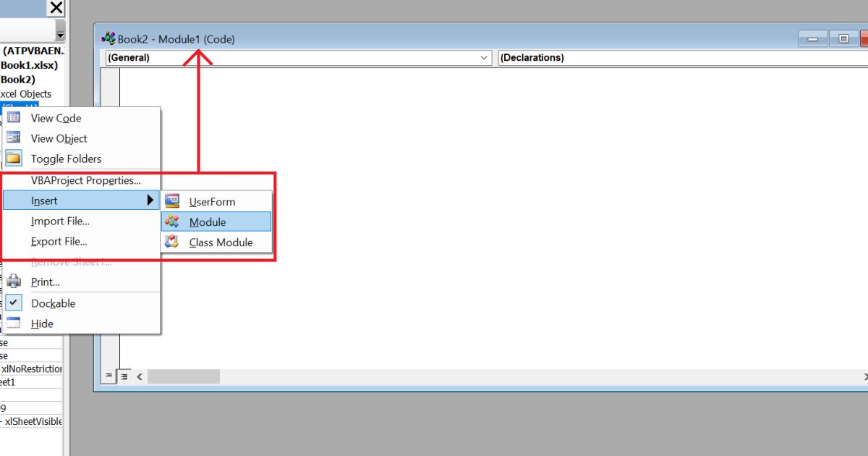Select the UserForm icon
The image size is (868, 456).
pyautogui.click(x=173, y=200)
